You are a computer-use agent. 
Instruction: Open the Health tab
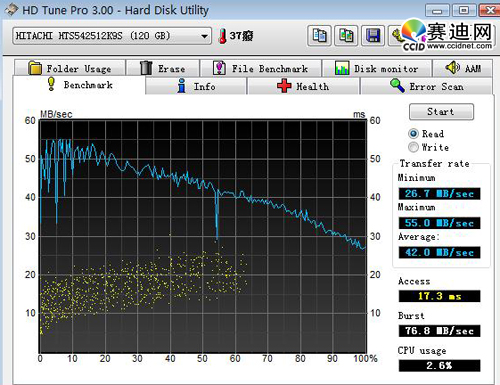click(x=303, y=86)
